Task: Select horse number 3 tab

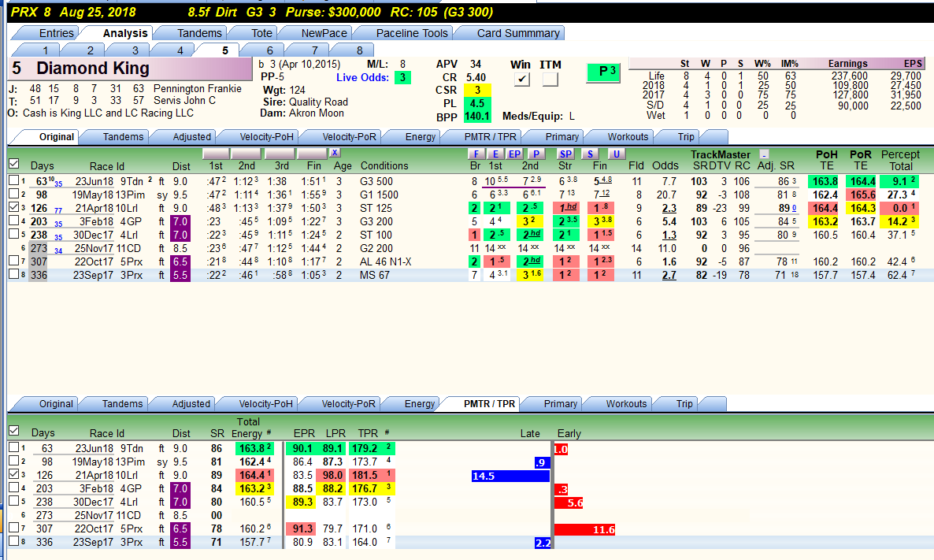Action: (x=135, y=50)
